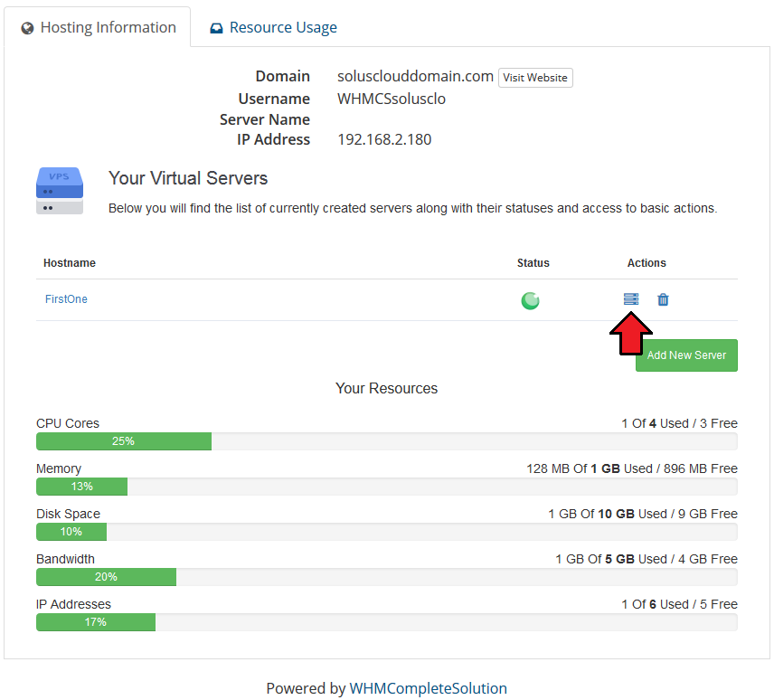Click the Disk Space 10% progress bar
Image resolution: width=774 pixels, height=700 pixels.
pos(386,532)
